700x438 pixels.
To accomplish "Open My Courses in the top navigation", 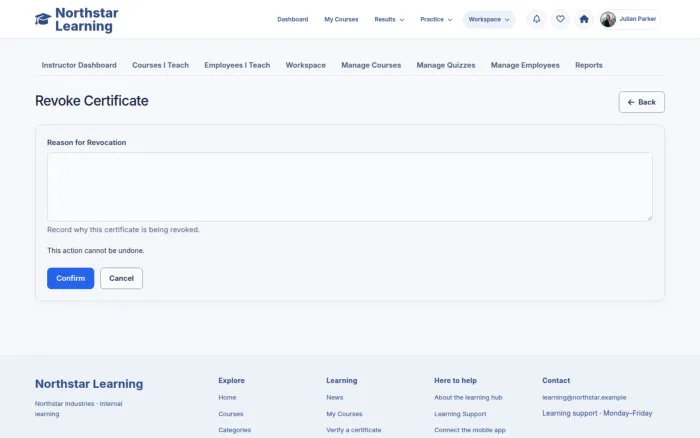I will [341, 20].
